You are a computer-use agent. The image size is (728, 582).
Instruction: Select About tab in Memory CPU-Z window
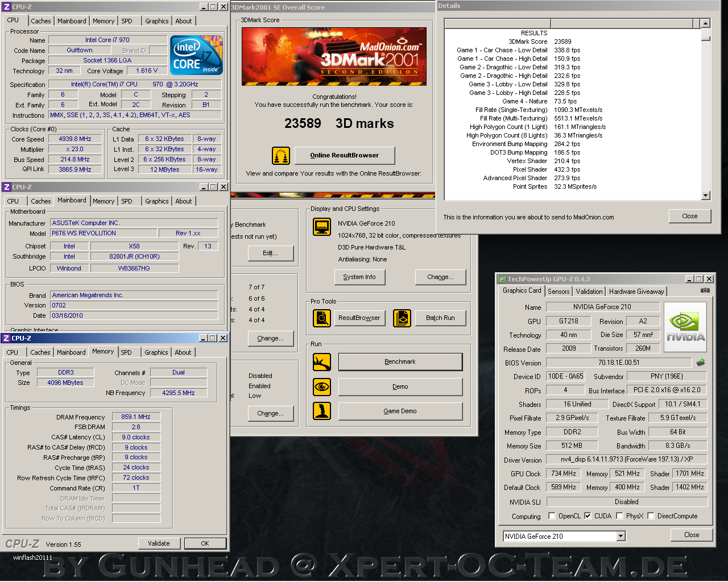click(x=183, y=352)
